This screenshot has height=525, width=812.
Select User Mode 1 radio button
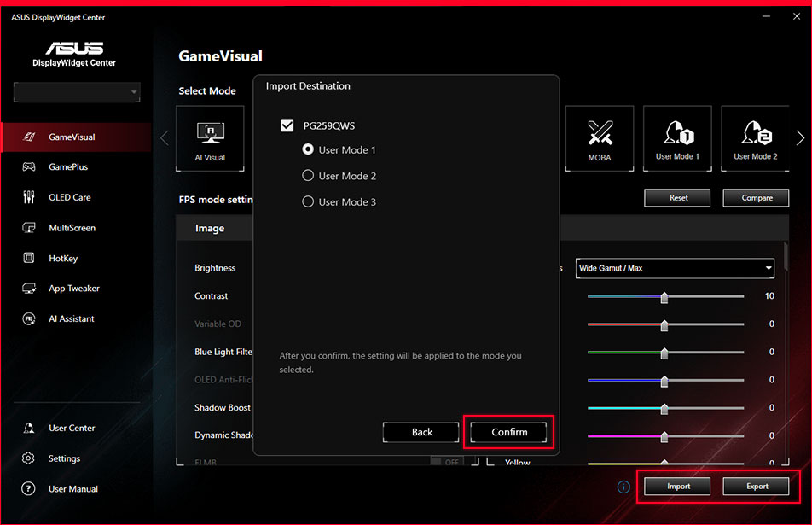click(x=308, y=149)
